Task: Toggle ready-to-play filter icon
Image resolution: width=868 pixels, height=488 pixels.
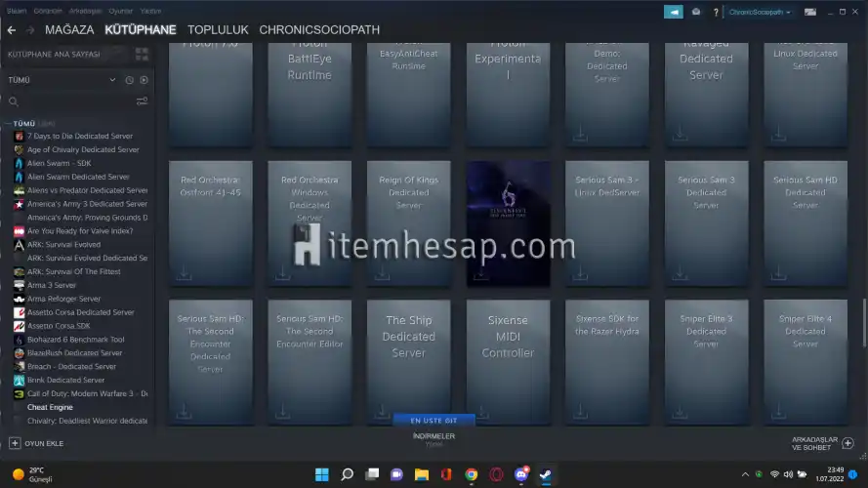Action: coord(144,80)
